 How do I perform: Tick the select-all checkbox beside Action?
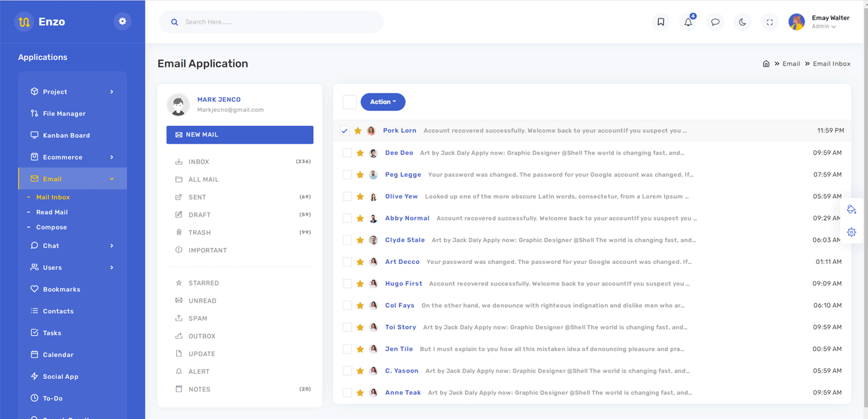click(x=349, y=102)
